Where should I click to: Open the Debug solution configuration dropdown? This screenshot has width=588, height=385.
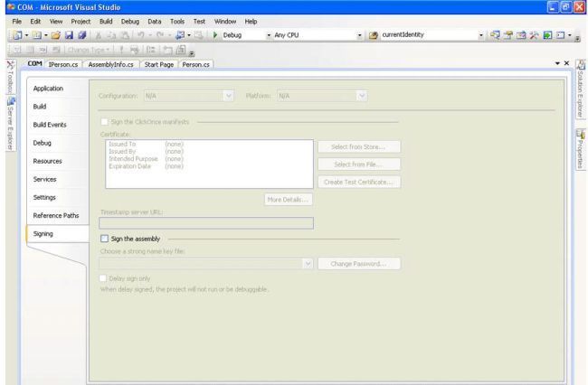[269, 35]
